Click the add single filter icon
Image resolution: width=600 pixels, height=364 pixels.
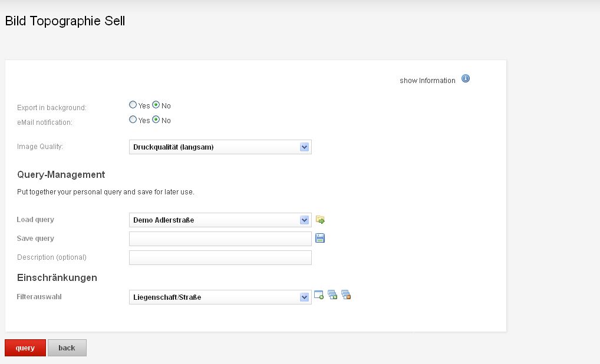tap(319, 295)
